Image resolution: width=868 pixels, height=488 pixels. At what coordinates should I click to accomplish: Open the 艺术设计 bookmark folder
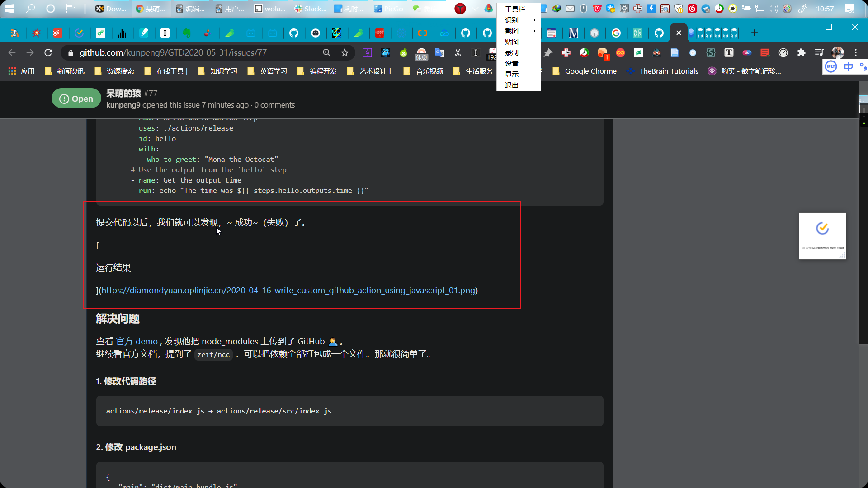pyautogui.click(x=369, y=71)
